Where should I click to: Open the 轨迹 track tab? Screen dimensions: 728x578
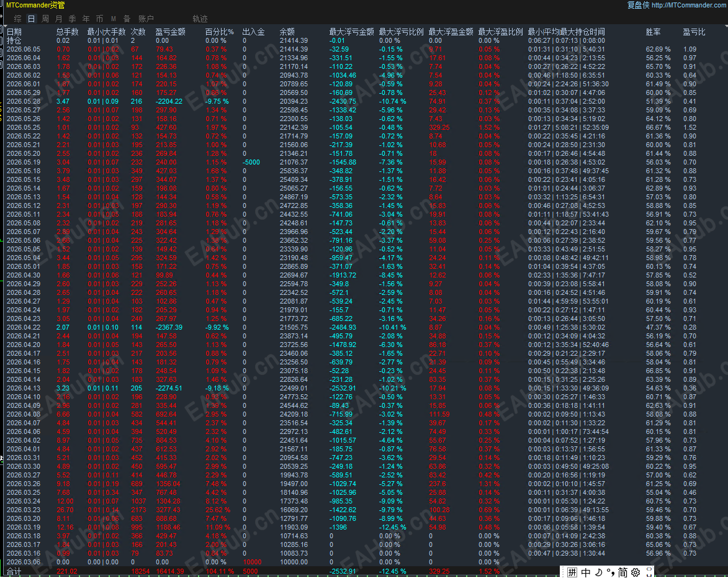(x=200, y=19)
